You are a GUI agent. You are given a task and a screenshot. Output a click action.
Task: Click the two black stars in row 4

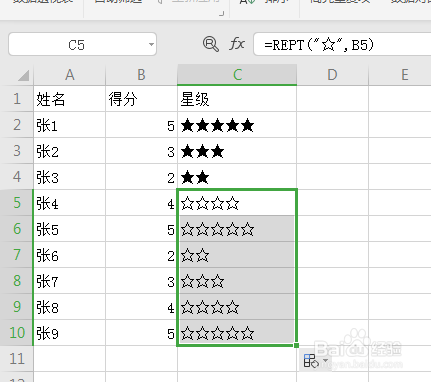[x=195, y=178]
